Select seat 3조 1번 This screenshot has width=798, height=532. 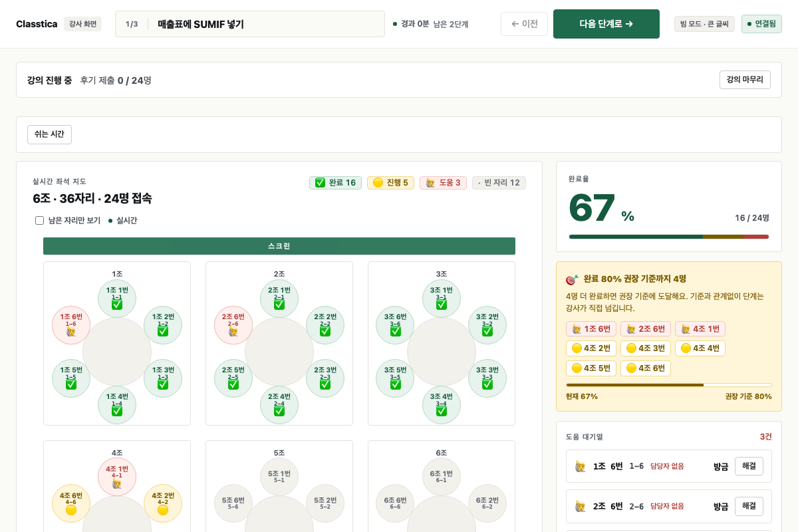tap(442, 299)
